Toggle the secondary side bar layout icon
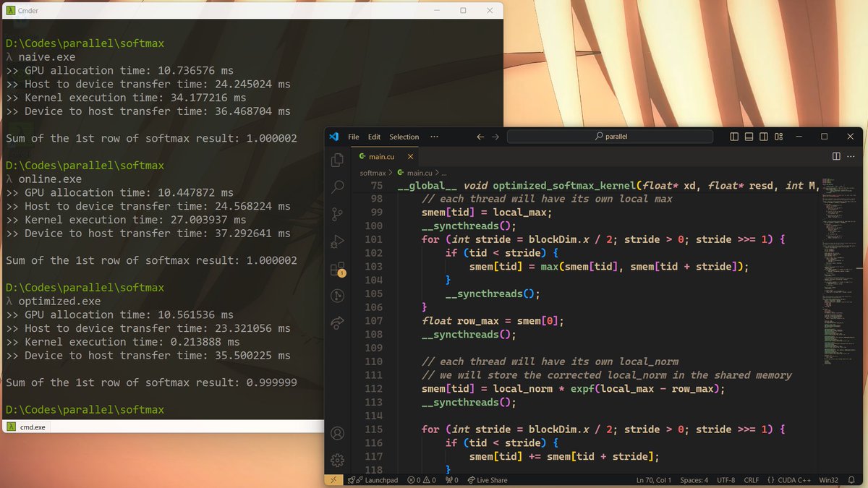The width and height of the screenshot is (868, 488). (764, 137)
